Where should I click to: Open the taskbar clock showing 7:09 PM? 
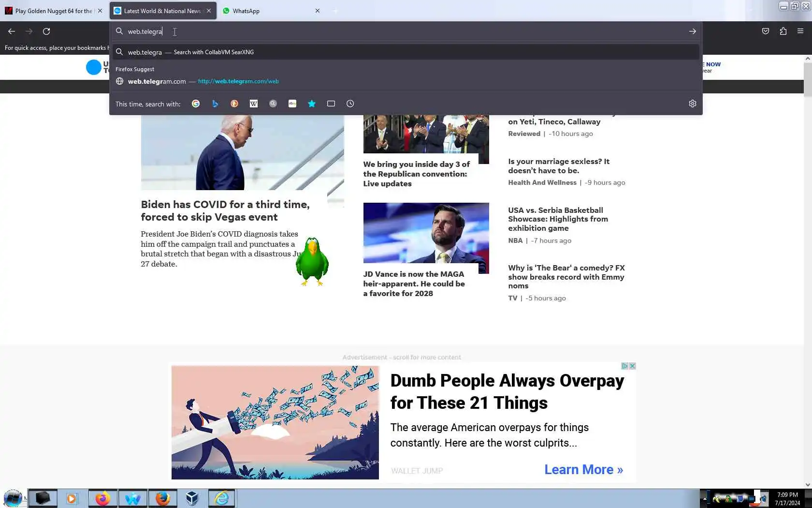[x=787, y=499]
